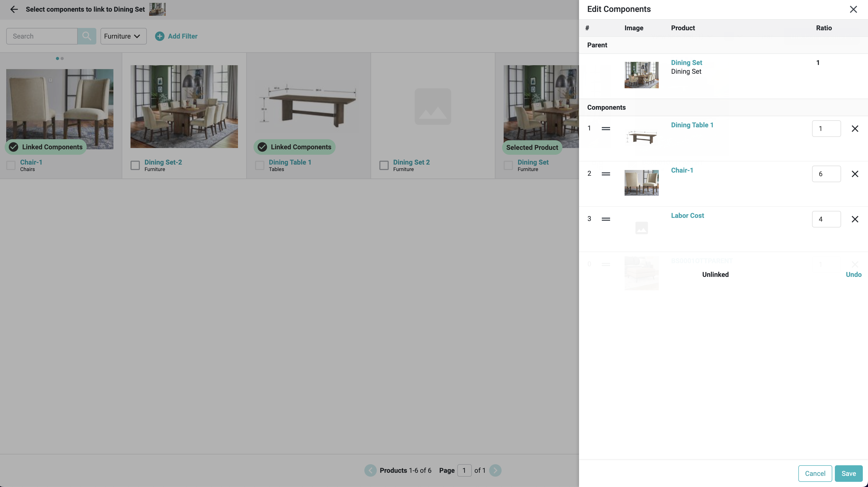Check the Dining Set-2 checkbox
The image size is (868, 487).
click(135, 165)
